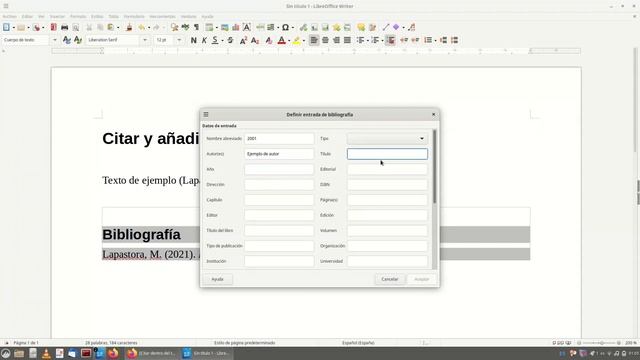Click the Insert hyperlink icon
The height and width of the screenshot is (360, 640).
tap(303, 27)
